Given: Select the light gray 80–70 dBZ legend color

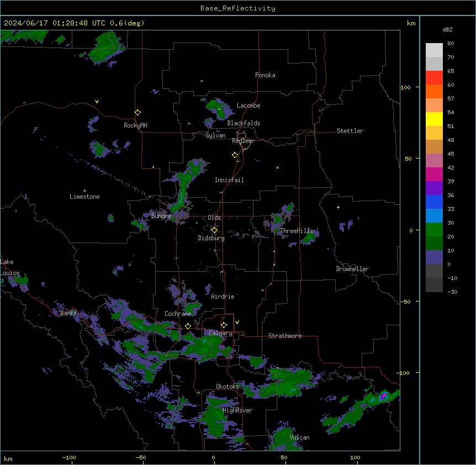Looking at the screenshot, I should [434, 50].
